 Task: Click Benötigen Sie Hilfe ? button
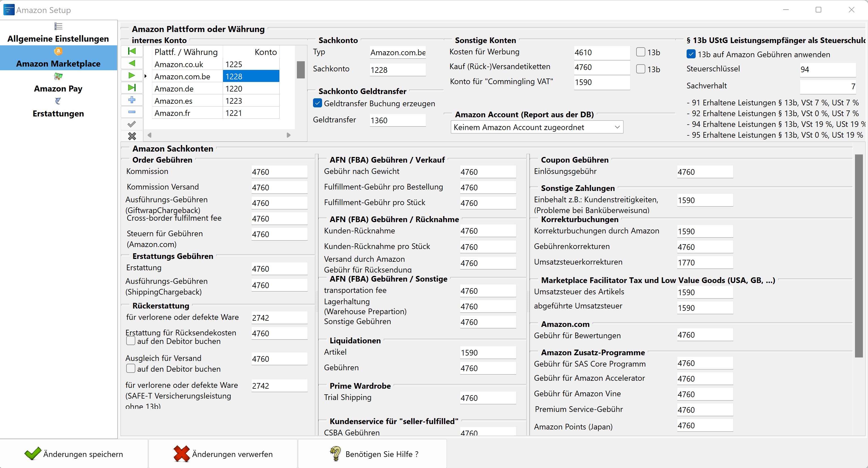[372, 454]
